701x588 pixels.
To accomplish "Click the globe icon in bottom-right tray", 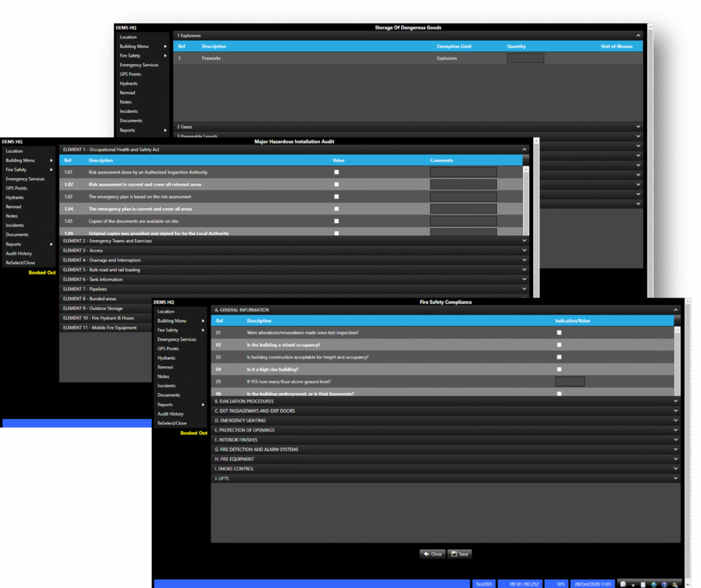I will (x=654, y=584).
